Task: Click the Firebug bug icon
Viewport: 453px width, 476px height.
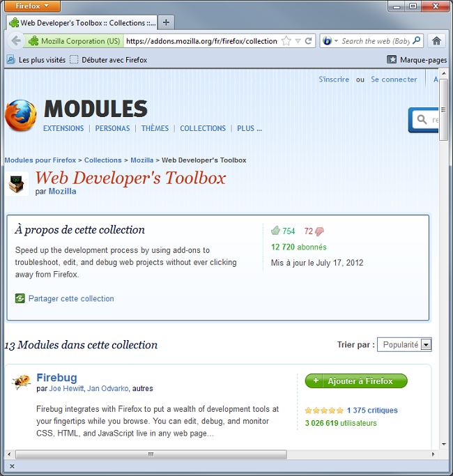Action: point(21,381)
